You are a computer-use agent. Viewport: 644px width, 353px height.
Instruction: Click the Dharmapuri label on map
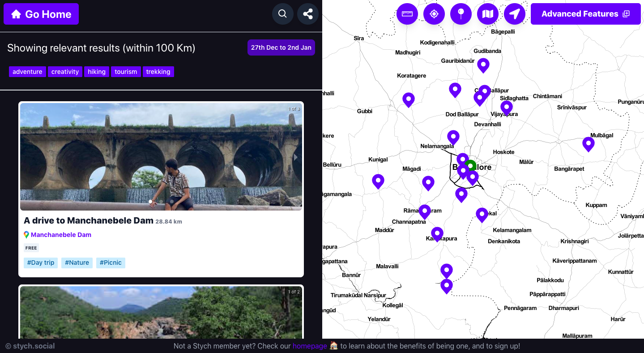point(564,308)
